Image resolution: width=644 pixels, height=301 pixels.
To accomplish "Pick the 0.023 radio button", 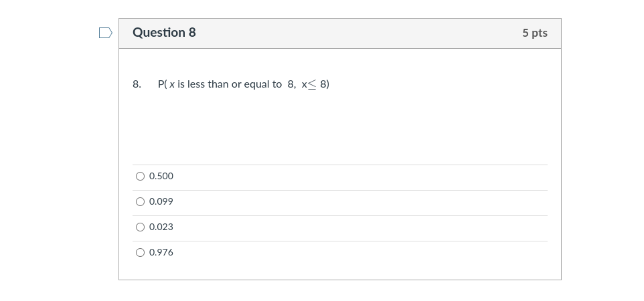I will (140, 227).
